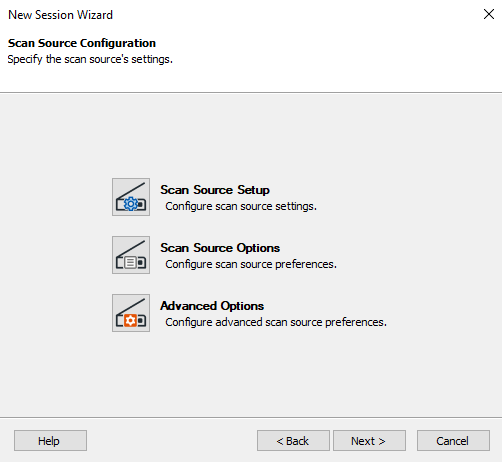The width and height of the screenshot is (502, 462).
Task: Click the 'Scan Source Configuration' title
Action: [x=82, y=43]
